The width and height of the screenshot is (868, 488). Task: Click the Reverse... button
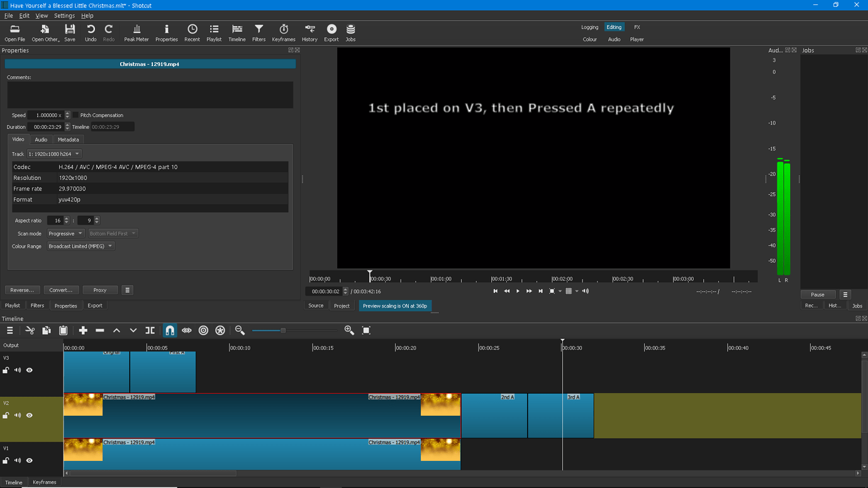(22, 291)
